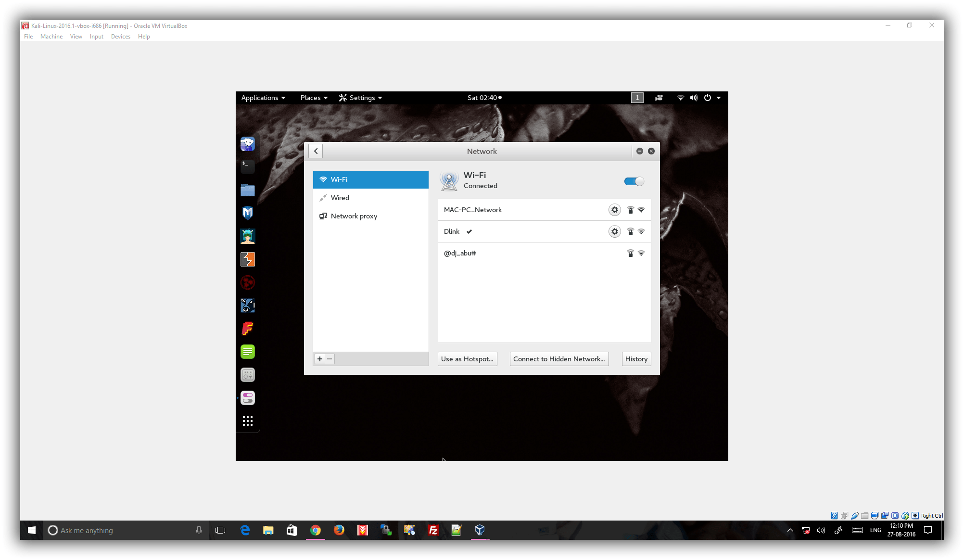The image size is (964, 560).
Task: Open the Places dropdown menu
Action: [x=314, y=98]
